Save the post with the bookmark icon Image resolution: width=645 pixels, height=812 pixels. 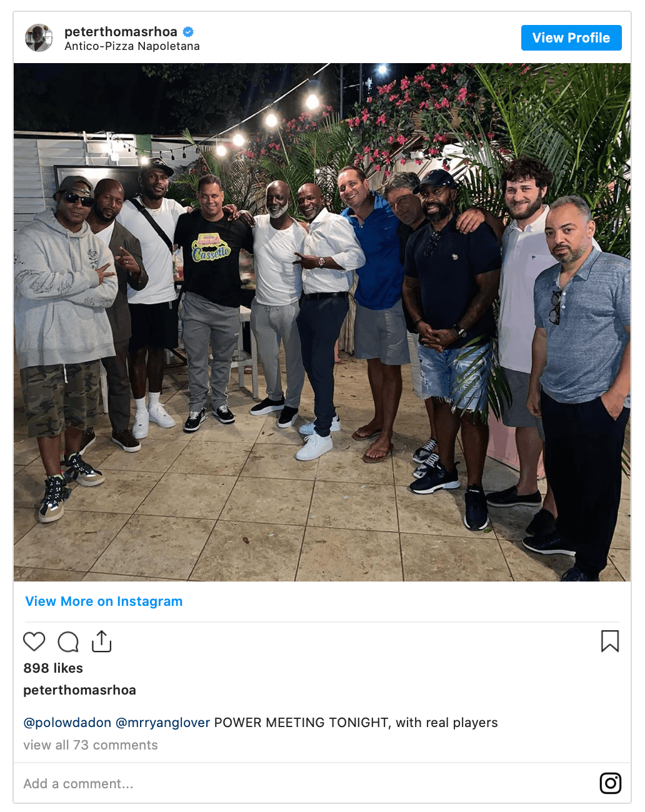pos(610,641)
